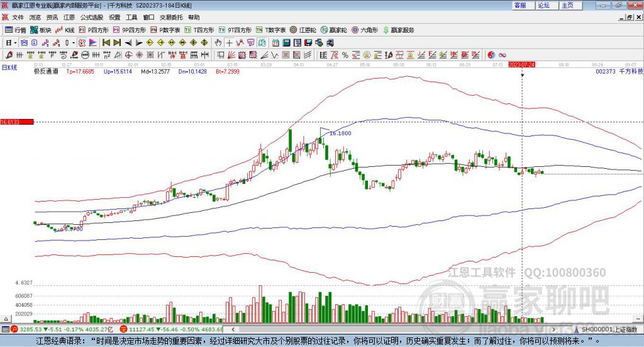Viewport: 644px width, 347px height.
Task: Open the calendar icon
Action: (275, 43)
